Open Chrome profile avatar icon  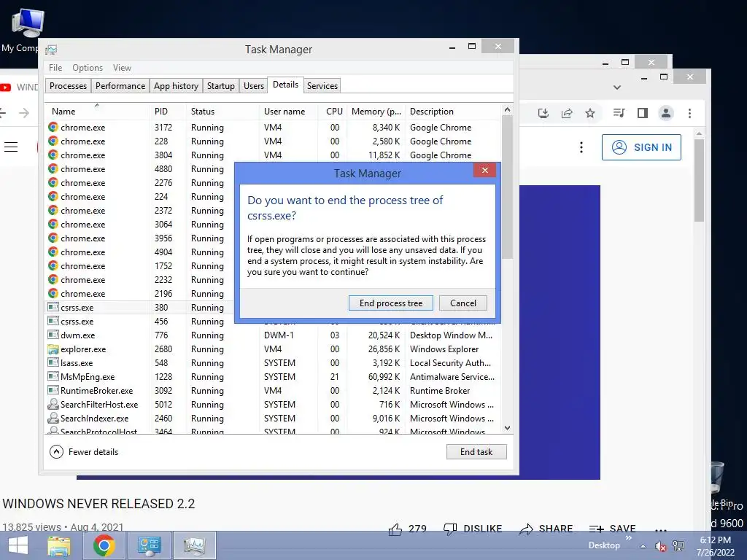665,113
